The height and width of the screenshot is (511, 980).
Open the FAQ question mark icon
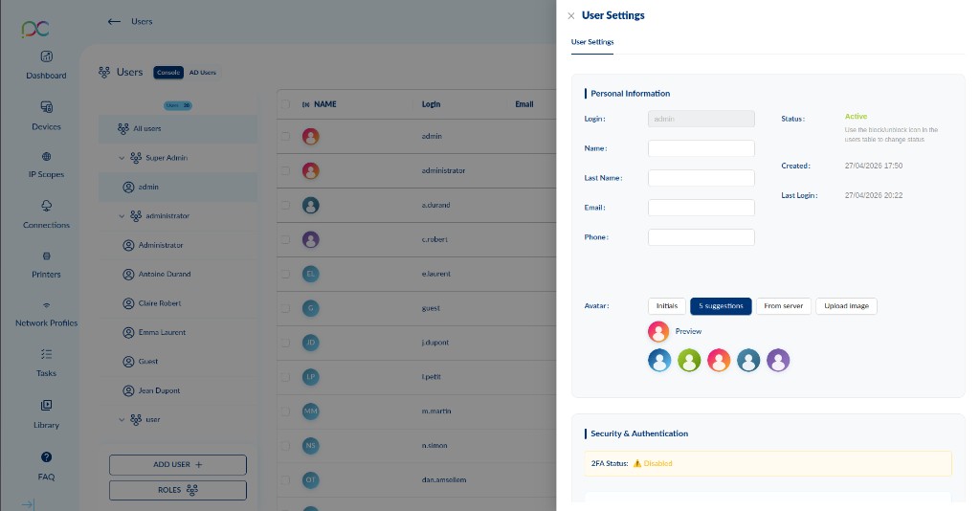pyautogui.click(x=46, y=457)
